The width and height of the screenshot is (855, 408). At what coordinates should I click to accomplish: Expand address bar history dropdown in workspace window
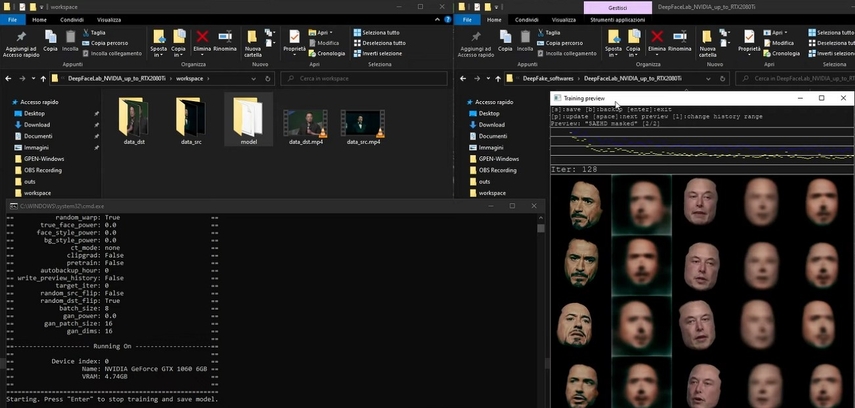[x=254, y=79]
